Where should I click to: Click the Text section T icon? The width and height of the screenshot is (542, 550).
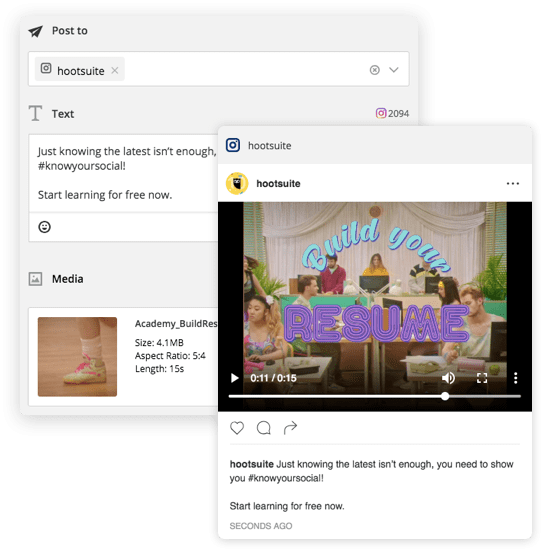35,113
